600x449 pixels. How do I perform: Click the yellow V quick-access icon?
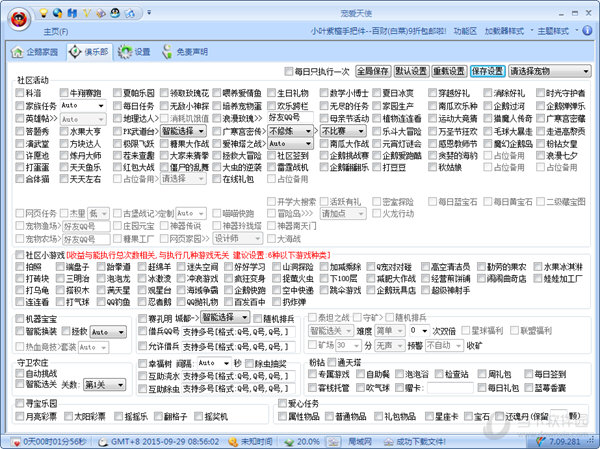[x=86, y=13]
